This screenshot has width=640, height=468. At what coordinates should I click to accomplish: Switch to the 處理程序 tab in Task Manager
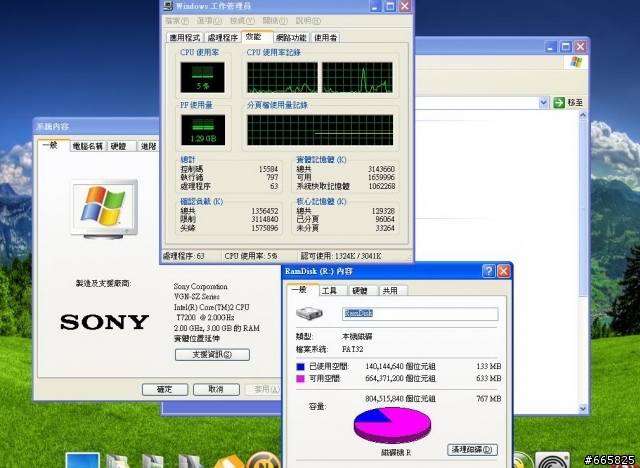click(x=222, y=38)
